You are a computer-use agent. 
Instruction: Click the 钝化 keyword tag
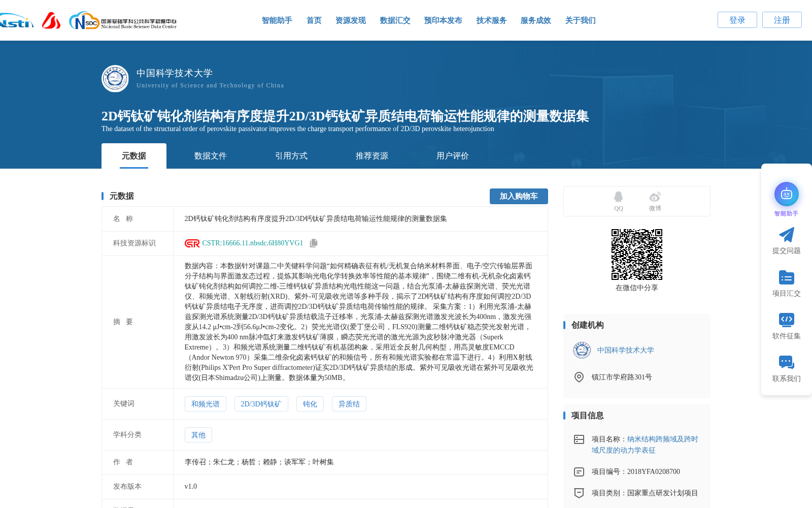(x=310, y=404)
